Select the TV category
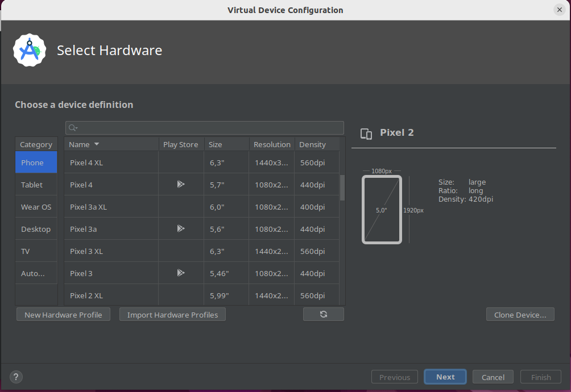Image resolution: width=571 pixels, height=392 pixels. click(x=26, y=251)
